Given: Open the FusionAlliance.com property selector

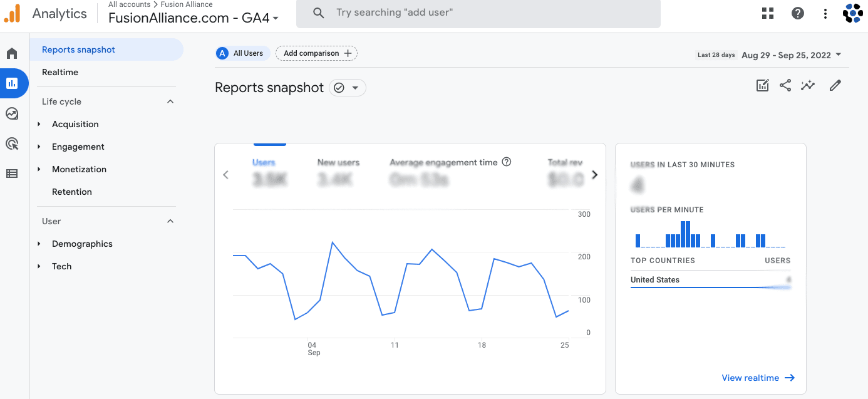Looking at the screenshot, I should (x=194, y=18).
